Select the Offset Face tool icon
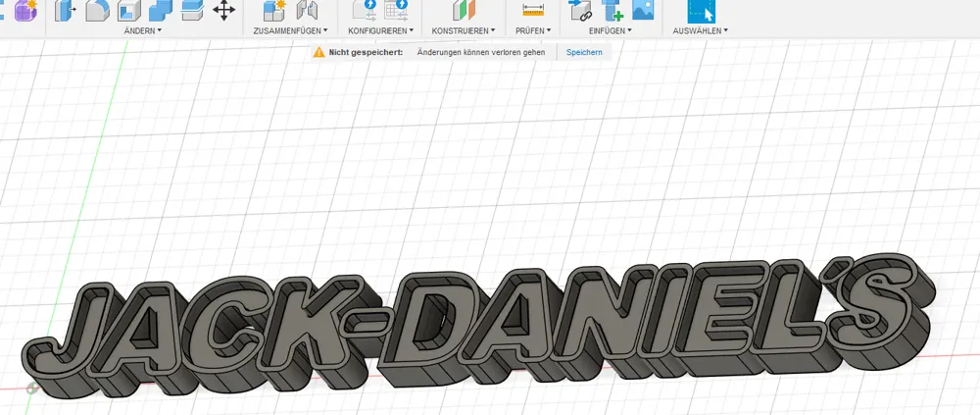Viewport: 980px width, 415px height. click(191, 10)
